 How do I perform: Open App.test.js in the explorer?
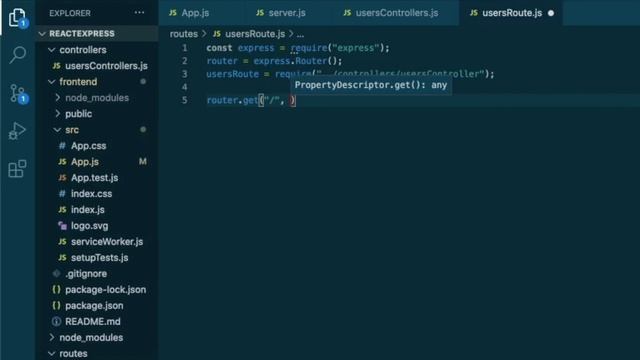[95, 178]
